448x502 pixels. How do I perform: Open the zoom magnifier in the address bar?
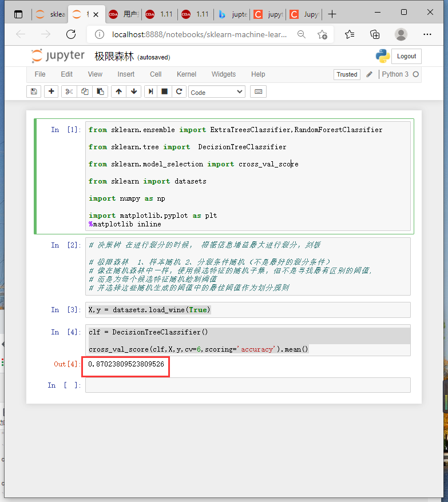(x=302, y=34)
